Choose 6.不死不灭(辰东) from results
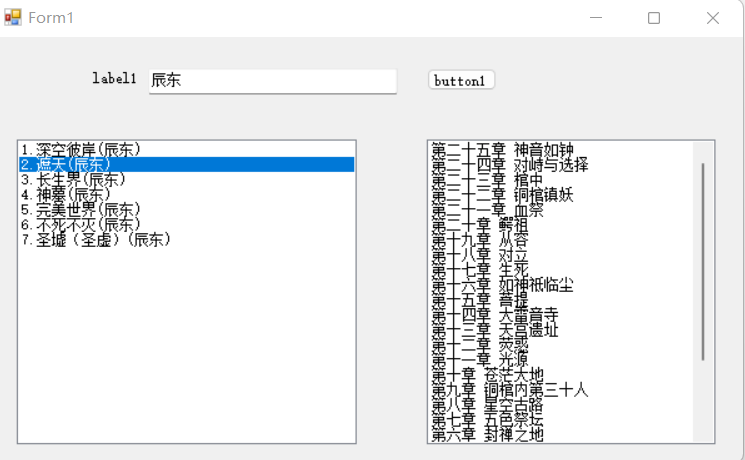 80,225
